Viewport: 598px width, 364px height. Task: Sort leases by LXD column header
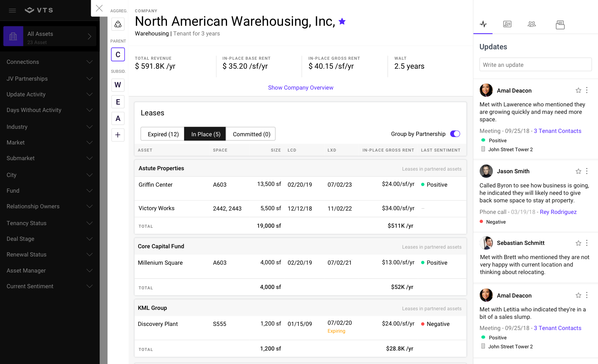tap(332, 150)
